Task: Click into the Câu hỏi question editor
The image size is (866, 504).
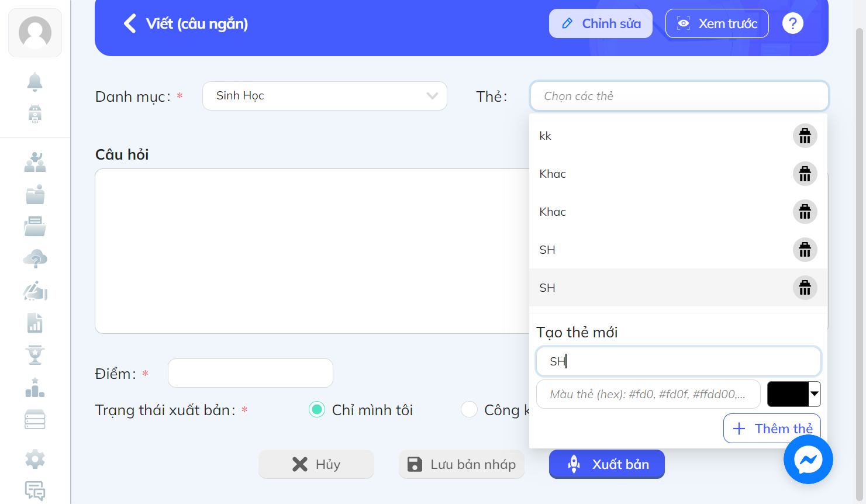Action: (x=312, y=251)
